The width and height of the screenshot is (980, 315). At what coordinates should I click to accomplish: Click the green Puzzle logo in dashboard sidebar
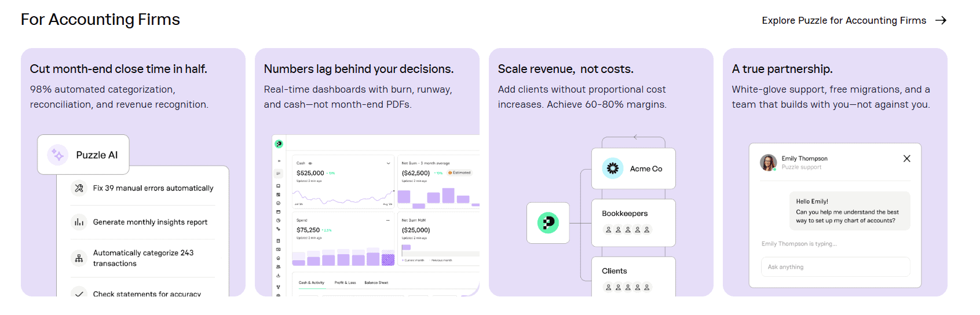tap(279, 144)
